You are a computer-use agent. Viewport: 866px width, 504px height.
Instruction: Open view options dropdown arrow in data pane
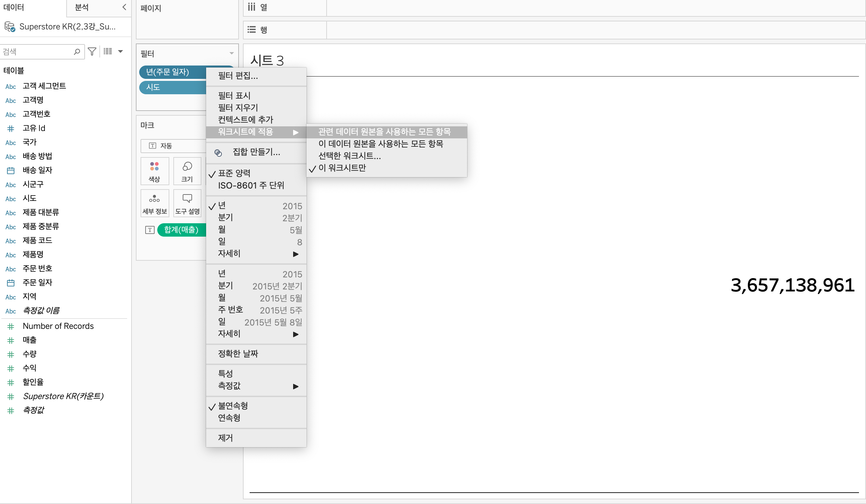[120, 51]
